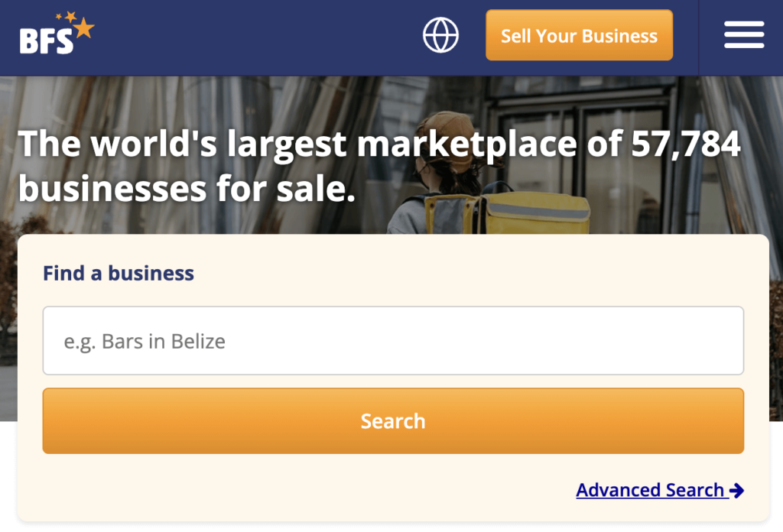The width and height of the screenshot is (783, 532).
Task: Click the 'e.g. Bars in Belize' placeholder text
Action: coord(145,341)
